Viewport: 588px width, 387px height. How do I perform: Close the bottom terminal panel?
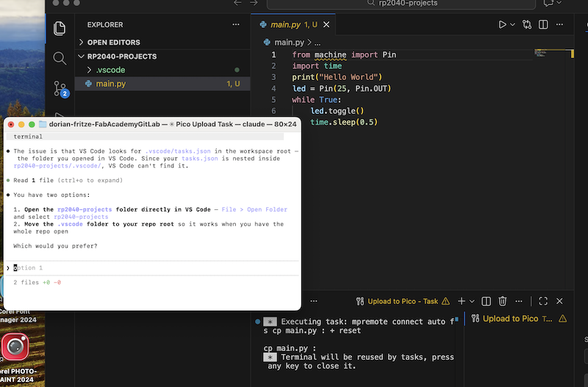coord(559,301)
